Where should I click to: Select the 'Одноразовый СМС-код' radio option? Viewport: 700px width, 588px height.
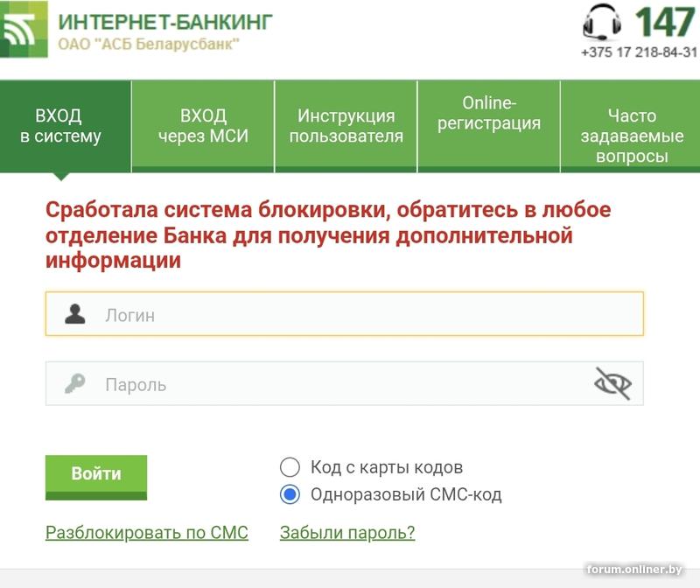pos(290,494)
